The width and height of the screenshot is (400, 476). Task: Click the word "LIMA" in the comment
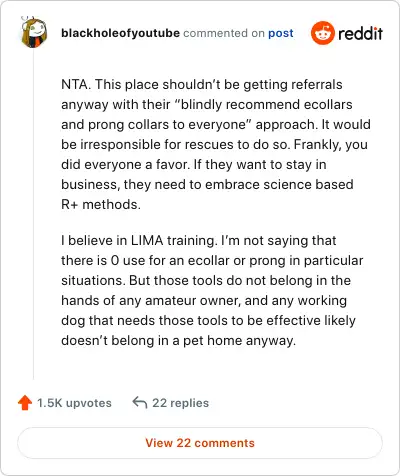click(147, 240)
